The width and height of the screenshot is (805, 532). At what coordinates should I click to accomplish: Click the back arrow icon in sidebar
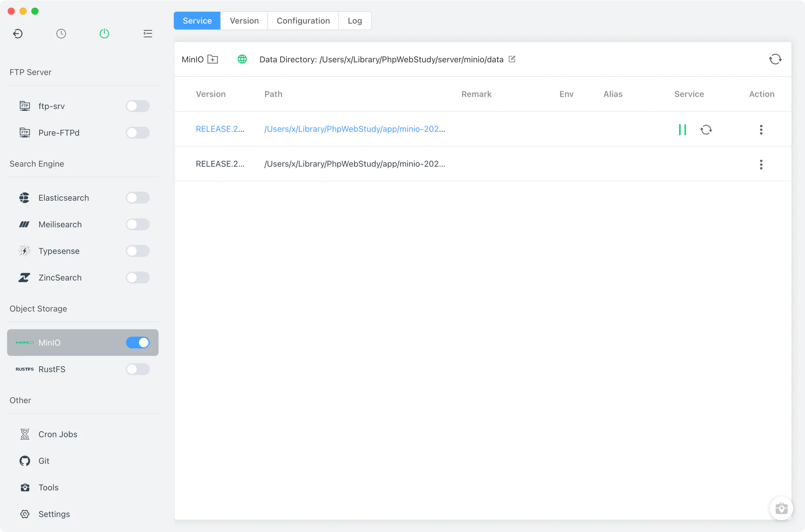[18, 34]
